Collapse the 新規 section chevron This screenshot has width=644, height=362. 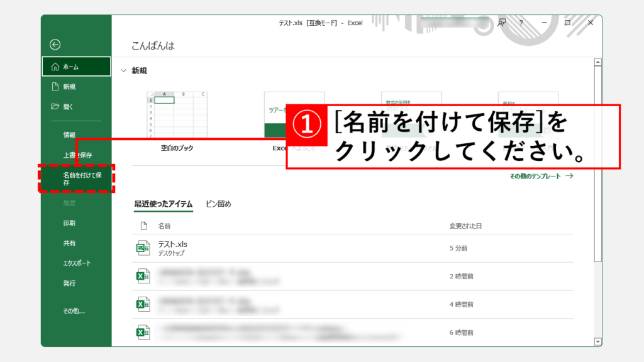click(123, 71)
